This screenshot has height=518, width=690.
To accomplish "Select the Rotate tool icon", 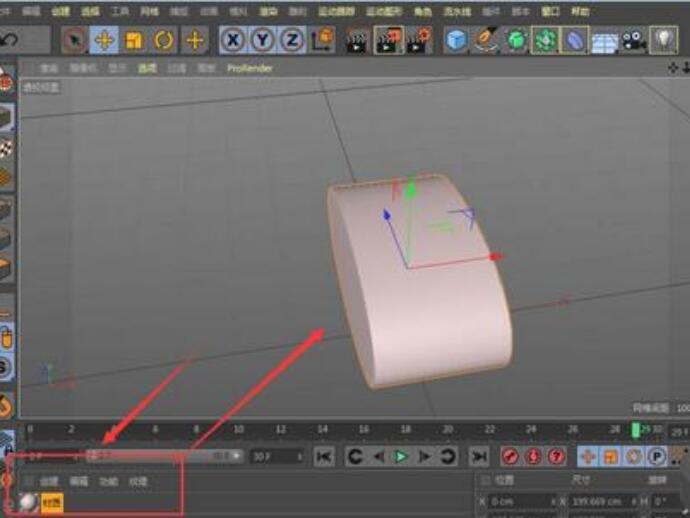I will [164, 40].
